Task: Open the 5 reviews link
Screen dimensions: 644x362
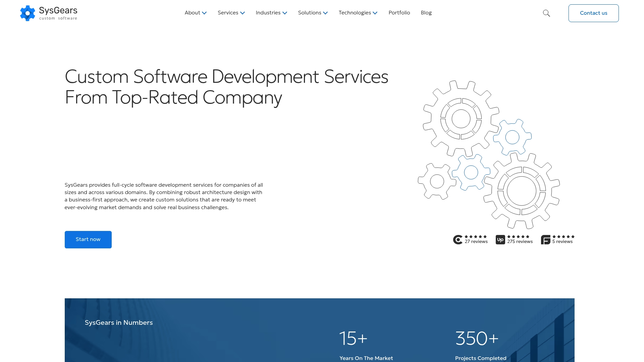Action: tap(562, 242)
